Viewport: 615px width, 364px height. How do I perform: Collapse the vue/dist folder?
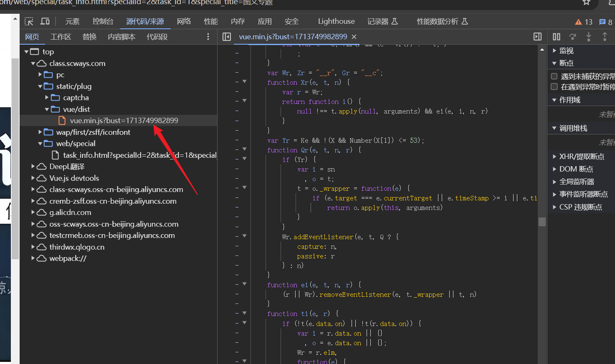[47, 109]
